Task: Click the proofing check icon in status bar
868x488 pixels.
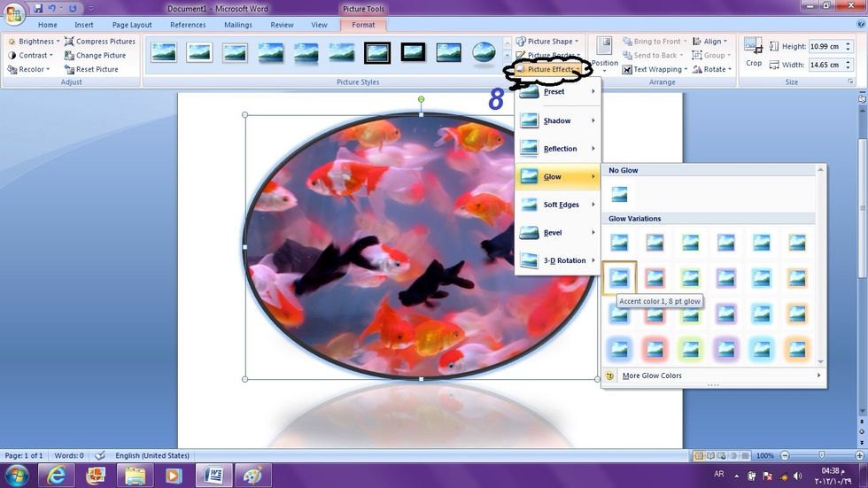Action: pyautogui.click(x=100, y=455)
